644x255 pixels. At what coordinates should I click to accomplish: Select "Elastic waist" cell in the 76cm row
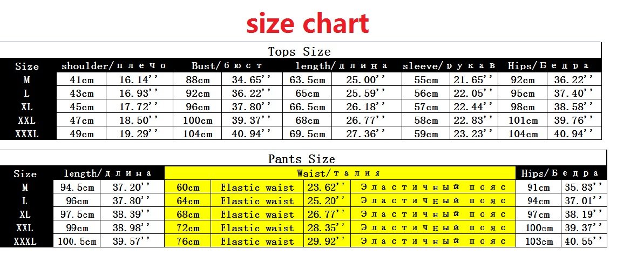pyautogui.click(x=257, y=241)
